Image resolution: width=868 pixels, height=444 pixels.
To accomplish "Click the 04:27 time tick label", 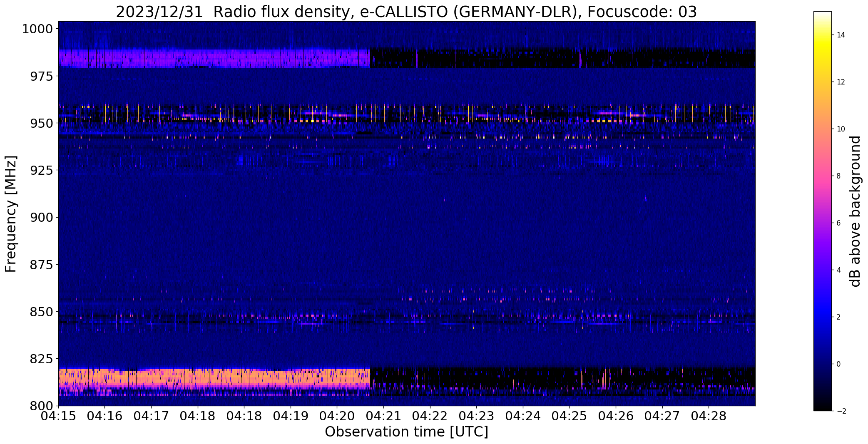I will tap(662, 416).
